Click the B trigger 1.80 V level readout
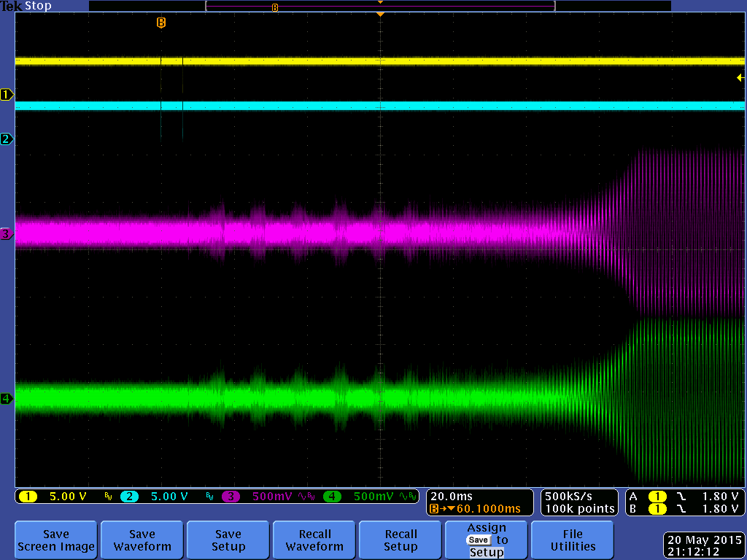Screen dimensions: 747x560 (x=720, y=509)
